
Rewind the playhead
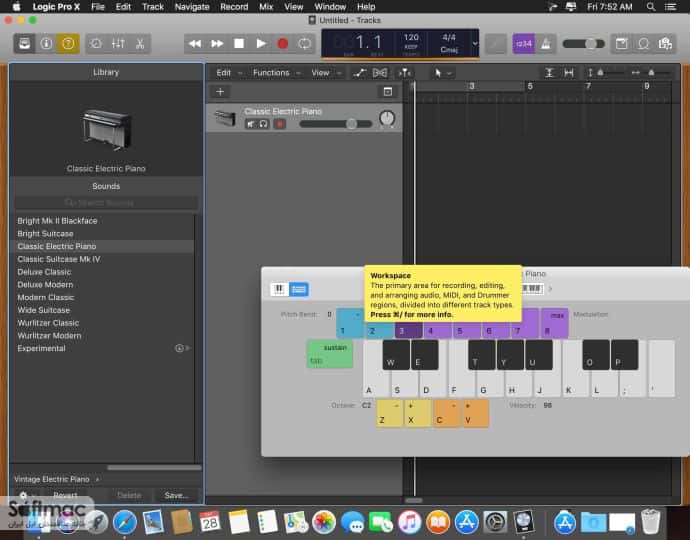click(195, 44)
